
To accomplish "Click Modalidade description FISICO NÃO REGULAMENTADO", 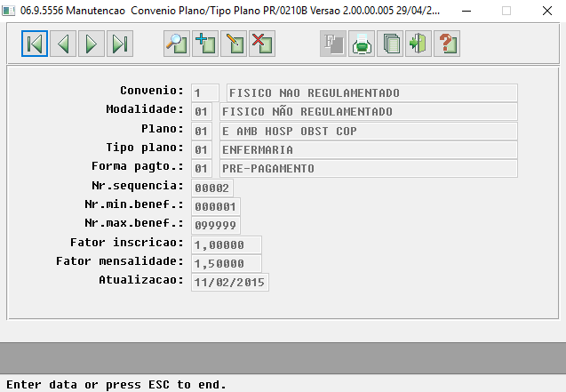I will tap(369, 112).
